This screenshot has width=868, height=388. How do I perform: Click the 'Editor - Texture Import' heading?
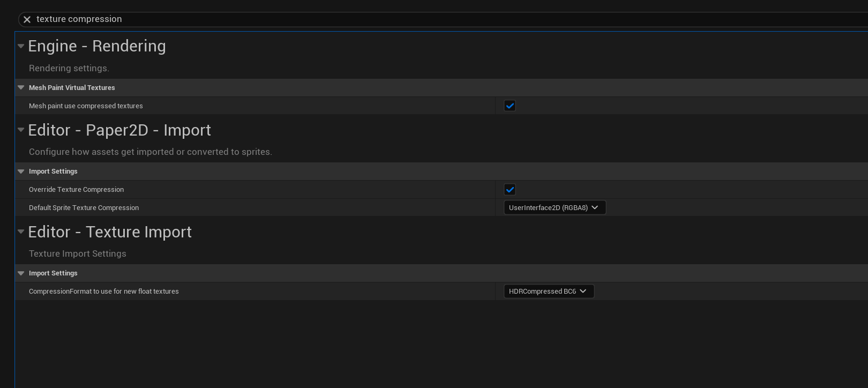click(110, 232)
